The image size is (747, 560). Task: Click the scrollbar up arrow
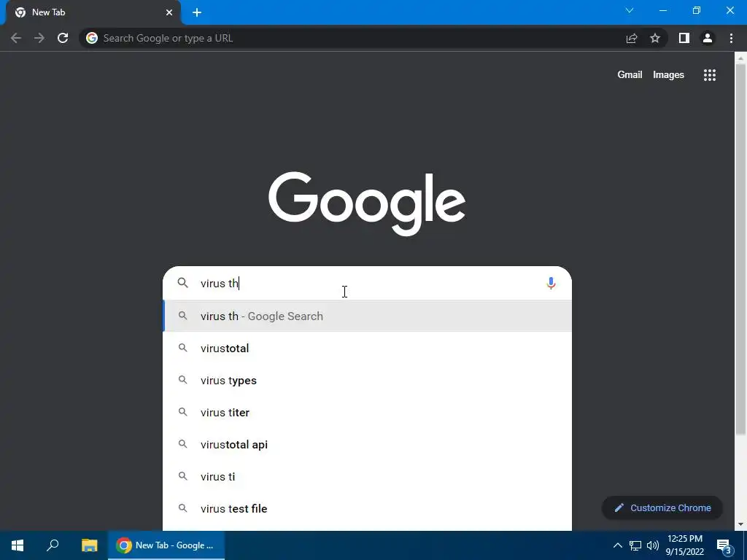click(x=740, y=58)
